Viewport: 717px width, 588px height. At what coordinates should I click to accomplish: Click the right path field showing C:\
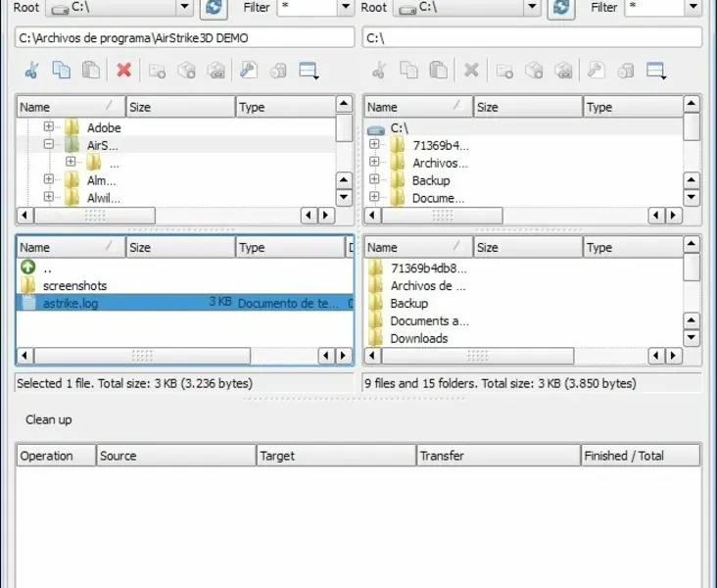click(x=532, y=37)
